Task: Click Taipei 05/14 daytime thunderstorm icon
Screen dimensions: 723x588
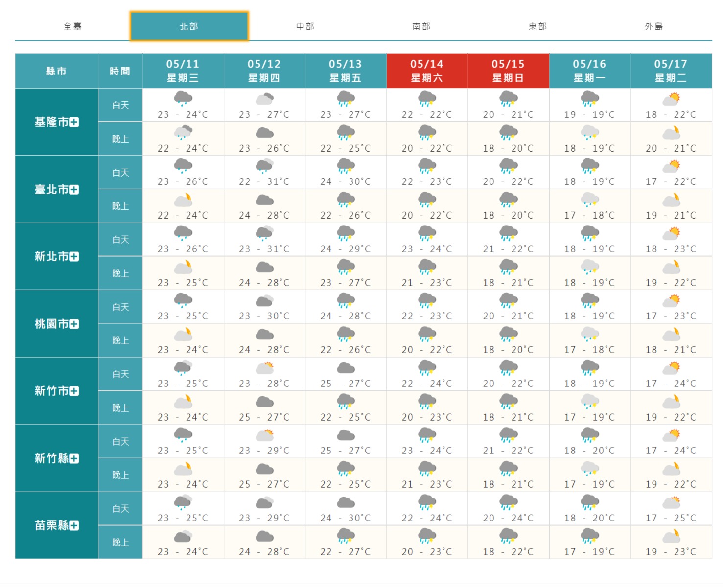Action: pos(427,166)
